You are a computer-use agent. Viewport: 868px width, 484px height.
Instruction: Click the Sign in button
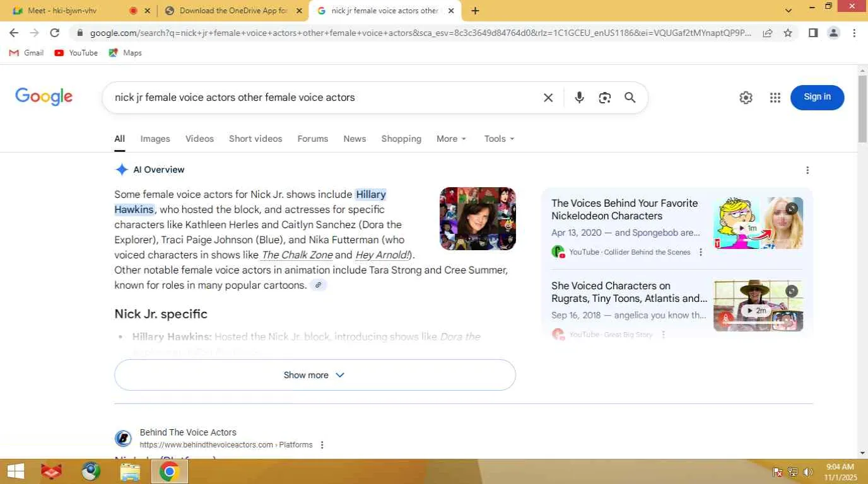pyautogui.click(x=817, y=97)
